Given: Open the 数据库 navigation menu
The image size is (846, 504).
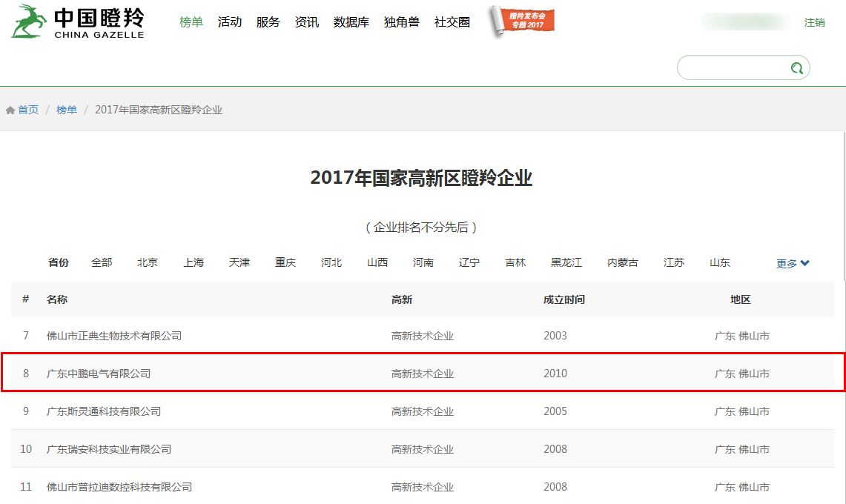Looking at the screenshot, I should (x=351, y=22).
